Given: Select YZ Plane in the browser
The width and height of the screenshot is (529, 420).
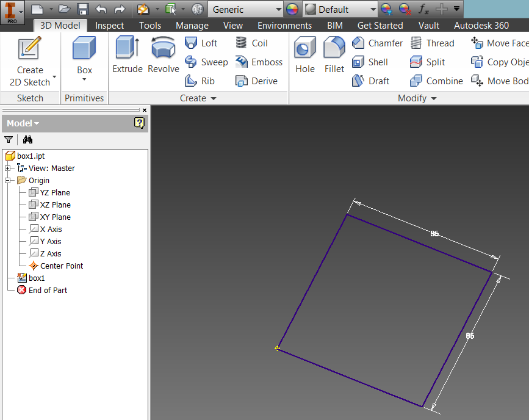Looking at the screenshot, I should (49, 192).
